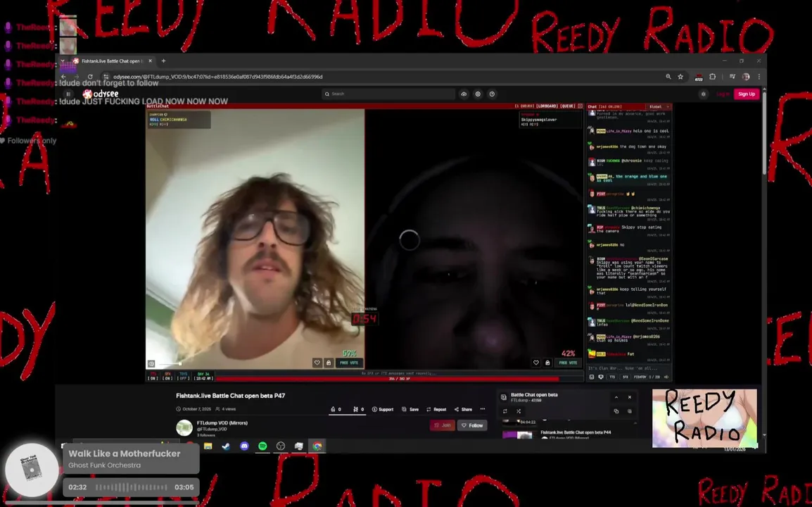Click the Chrome address bar URL

218,77
